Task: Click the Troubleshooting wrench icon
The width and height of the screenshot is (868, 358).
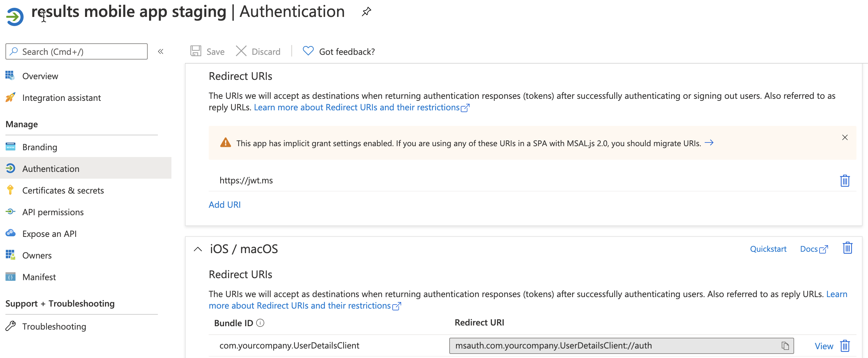Action: 11,326
